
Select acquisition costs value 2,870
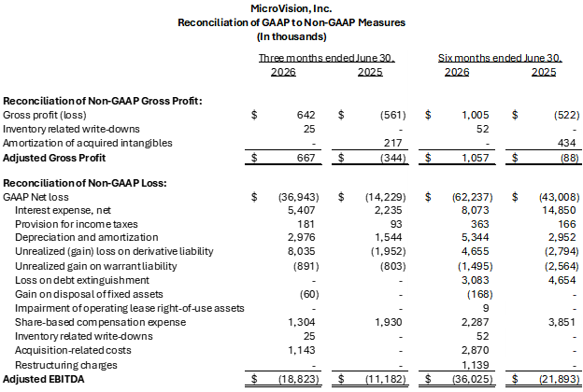pyautogui.click(x=476, y=350)
